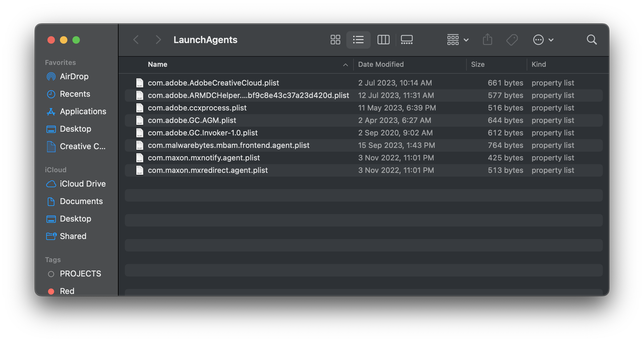644x342 pixels.
Task: Select the com.adobe.ccxprocess.plist file icon
Action: (140, 108)
